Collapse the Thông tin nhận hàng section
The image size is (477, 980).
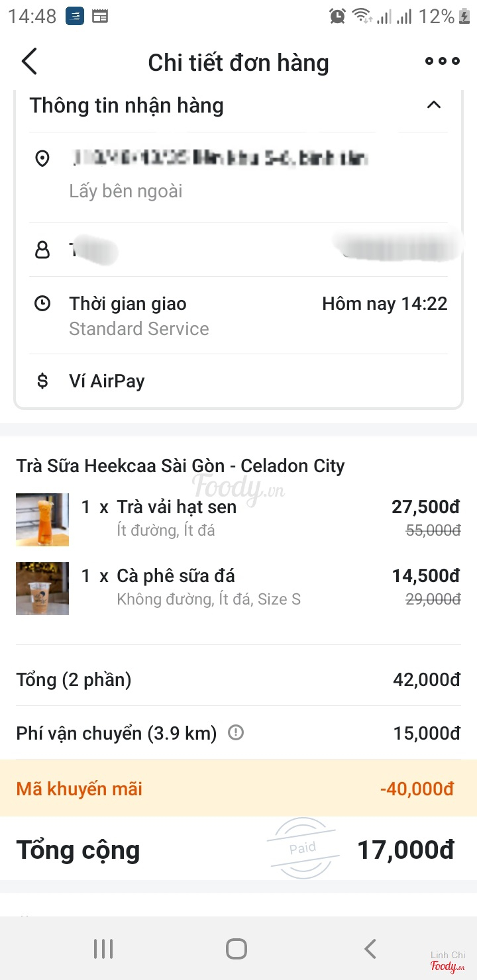click(x=434, y=105)
